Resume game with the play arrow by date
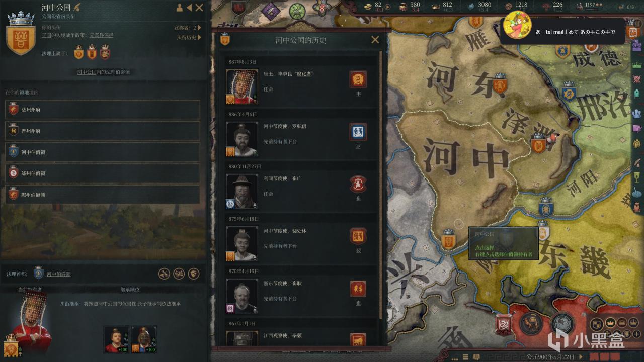644x362 pixels. pyautogui.click(x=582, y=357)
